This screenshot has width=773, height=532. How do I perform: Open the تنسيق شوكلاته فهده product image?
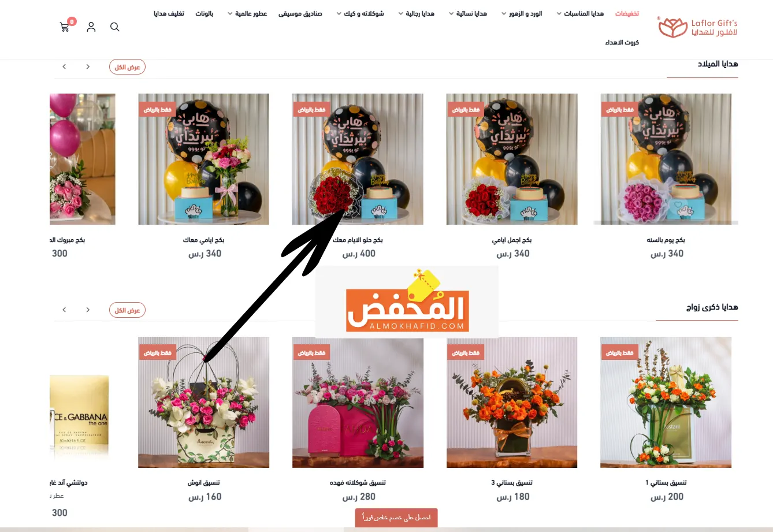(x=358, y=403)
